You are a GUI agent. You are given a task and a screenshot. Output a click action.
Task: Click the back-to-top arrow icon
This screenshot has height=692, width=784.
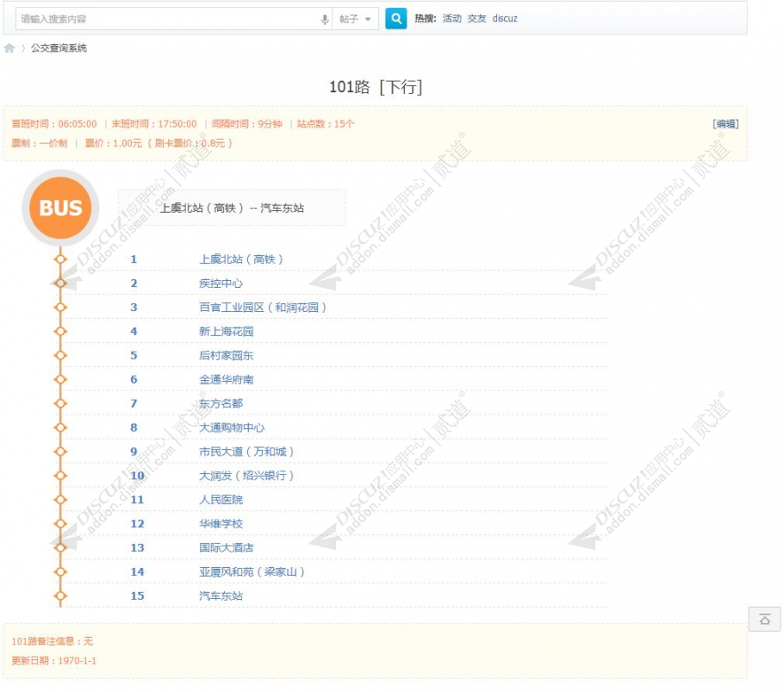click(764, 620)
